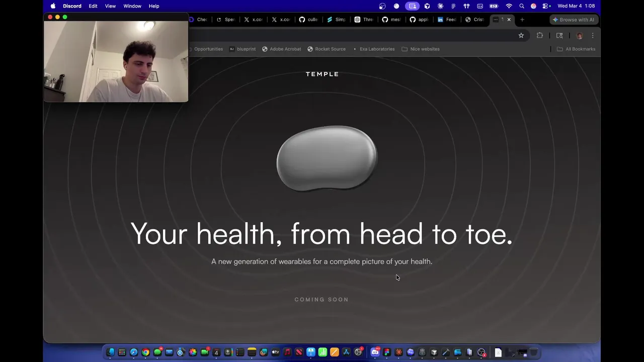Open the View menu
The height and width of the screenshot is (362, 644).
tap(110, 6)
